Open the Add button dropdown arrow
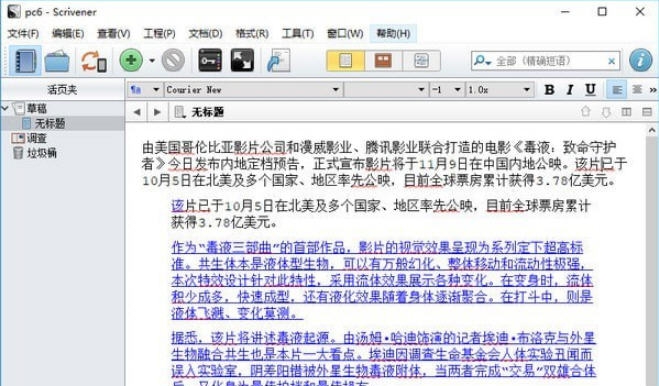 click(152, 61)
